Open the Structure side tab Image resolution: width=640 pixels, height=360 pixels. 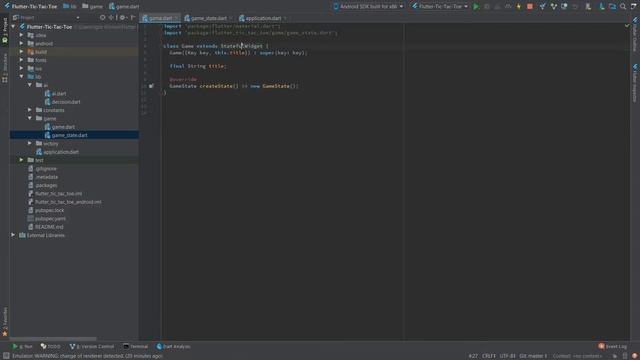pyautogui.click(x=5, y=67)
